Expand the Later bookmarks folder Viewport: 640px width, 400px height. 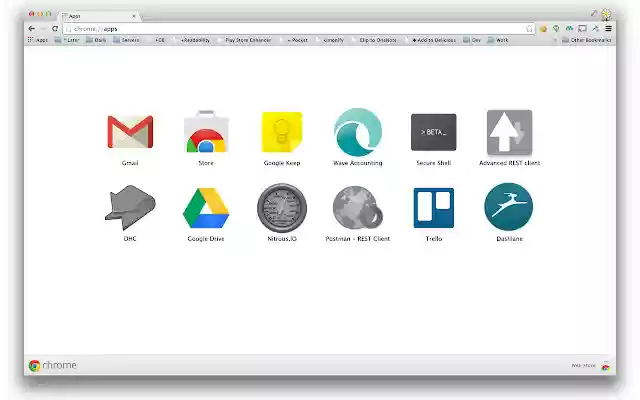(x=67, y=40)
